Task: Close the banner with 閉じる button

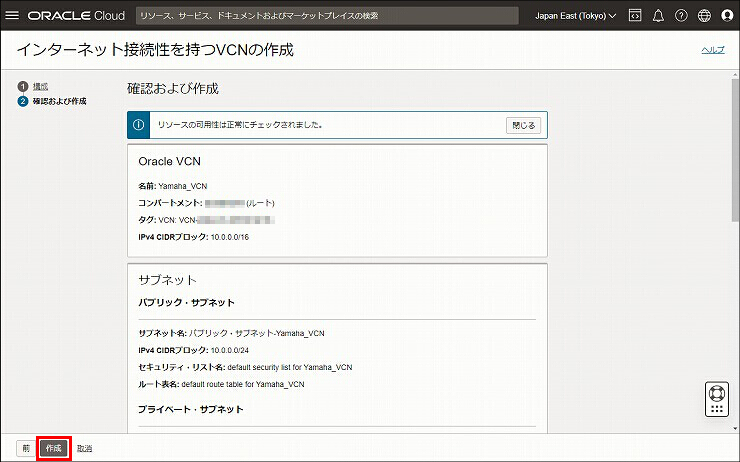Action: [x=523, y=125]
